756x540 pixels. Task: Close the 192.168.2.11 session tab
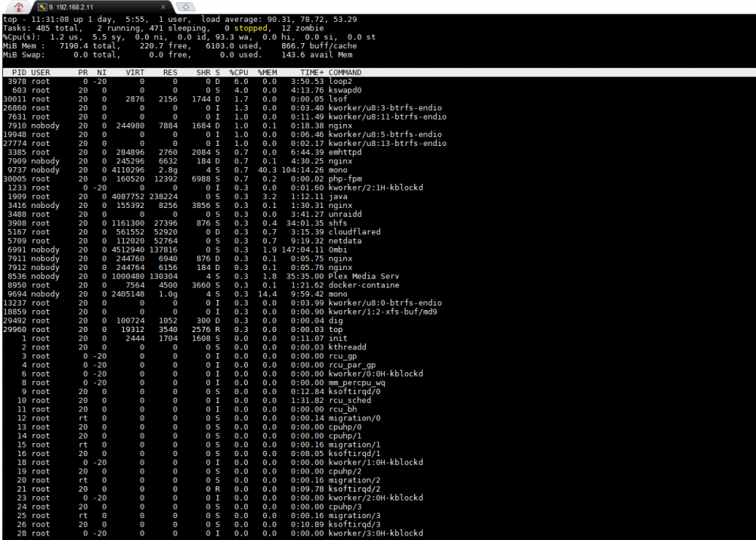[x=163, y=7]
